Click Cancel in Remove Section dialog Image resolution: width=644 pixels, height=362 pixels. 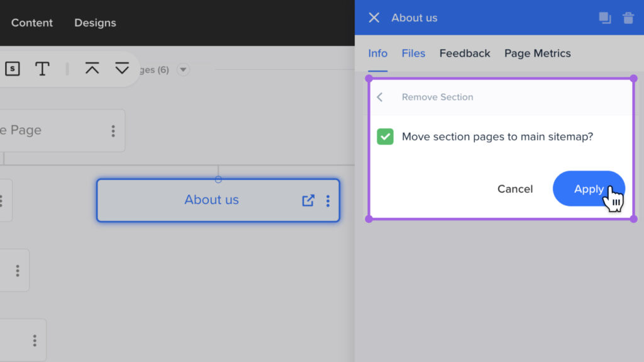point(514,189)
